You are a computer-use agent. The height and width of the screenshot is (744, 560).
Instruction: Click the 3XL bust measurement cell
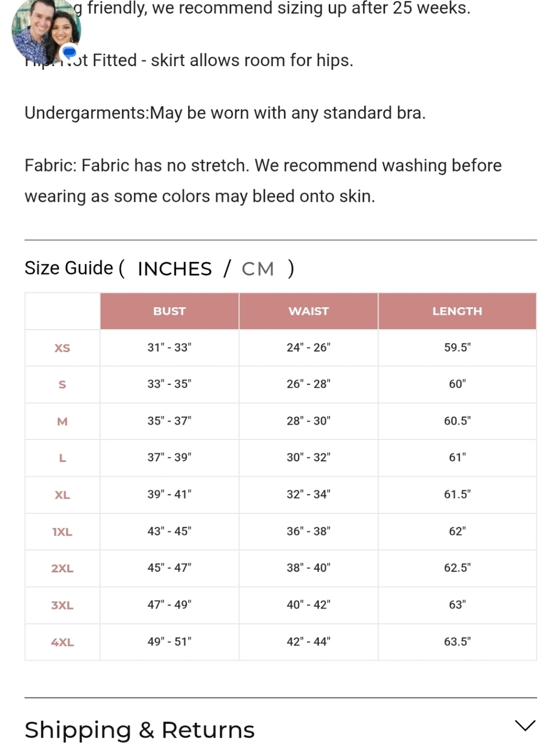click(169, 605)
